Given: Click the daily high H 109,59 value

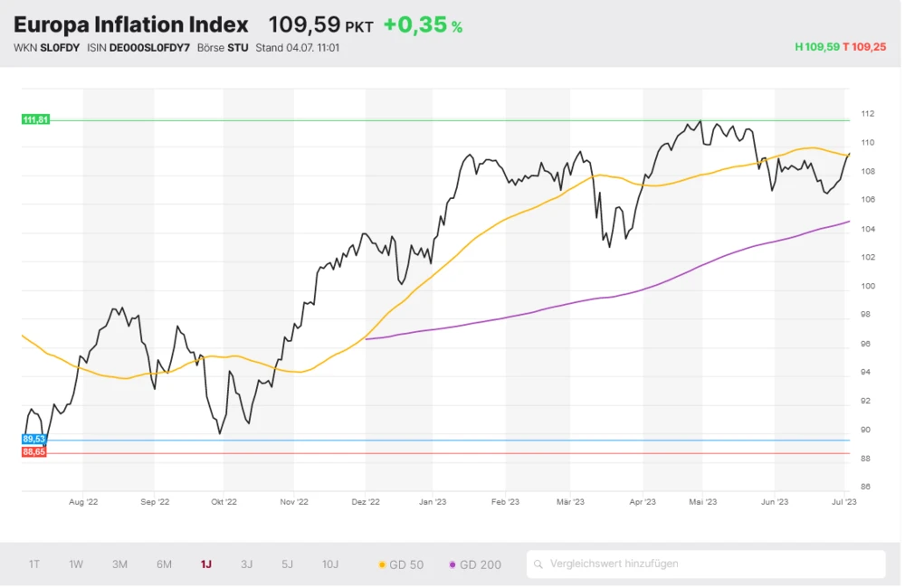Looking at the screenshot, I should 817,47.
